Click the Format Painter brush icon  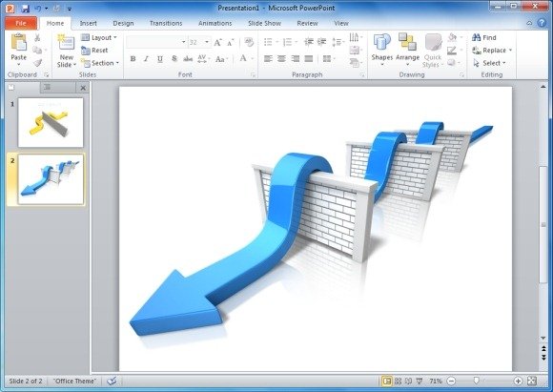pyautogui.click(x=38, y=63)
